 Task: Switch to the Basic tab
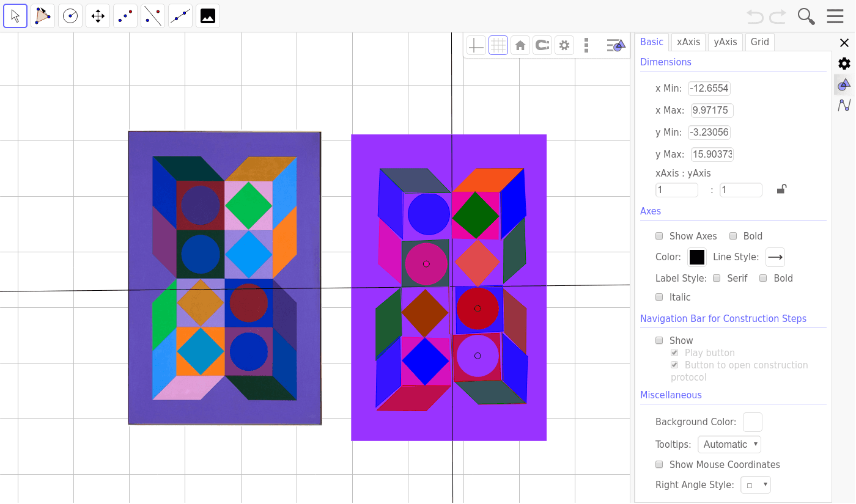(x=652, y=42)
